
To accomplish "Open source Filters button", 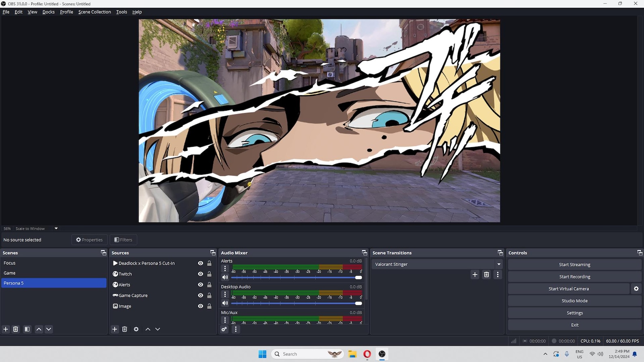I will [x=123, y=240].
